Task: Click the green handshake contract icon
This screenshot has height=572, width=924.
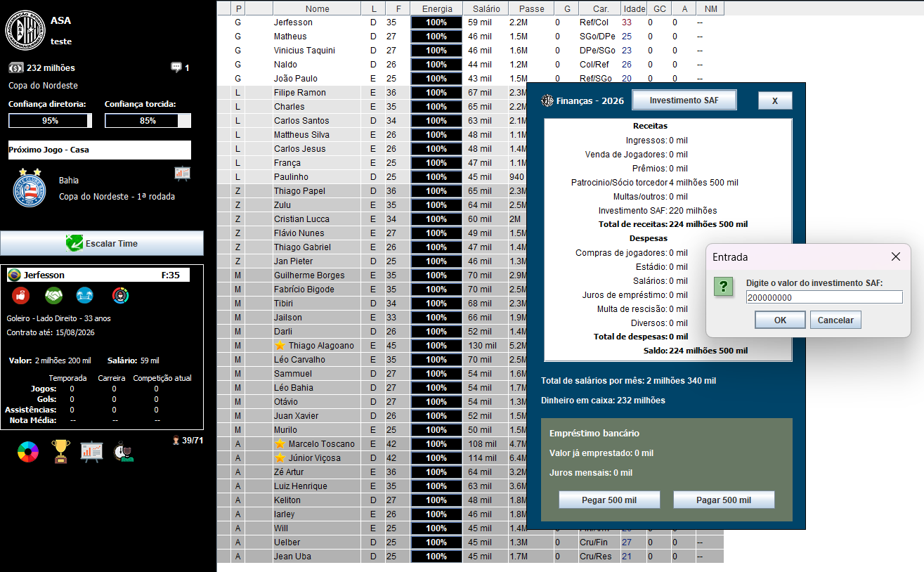Action: coord(54,296)
